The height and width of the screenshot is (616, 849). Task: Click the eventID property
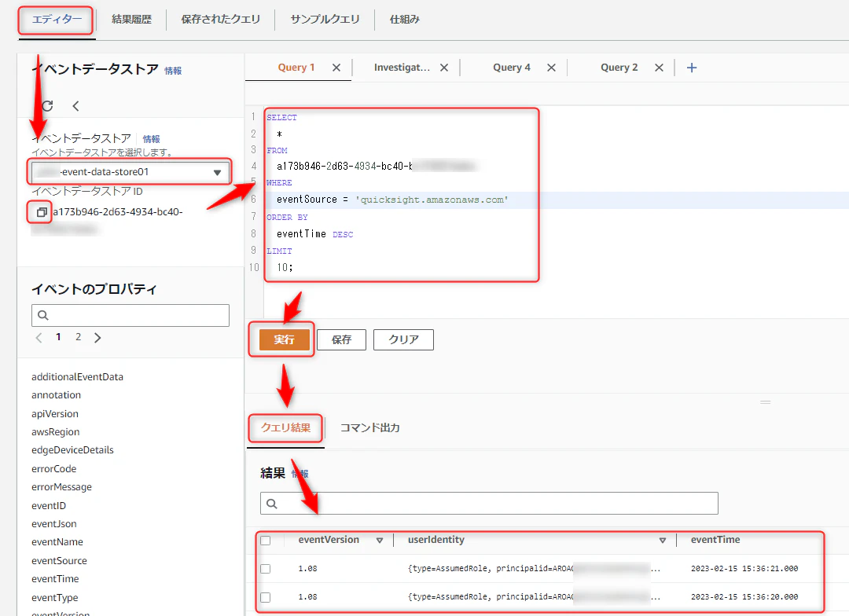click(49, 505)
